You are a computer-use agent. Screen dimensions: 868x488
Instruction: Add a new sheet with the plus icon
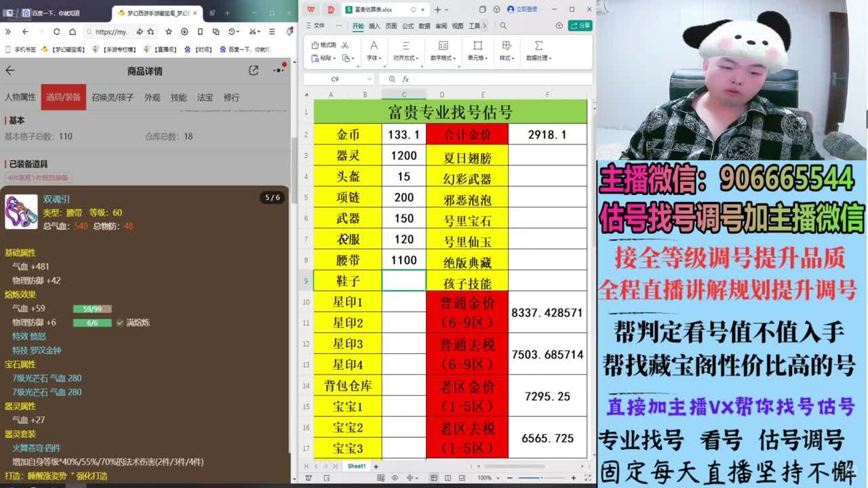pos(376,466)
